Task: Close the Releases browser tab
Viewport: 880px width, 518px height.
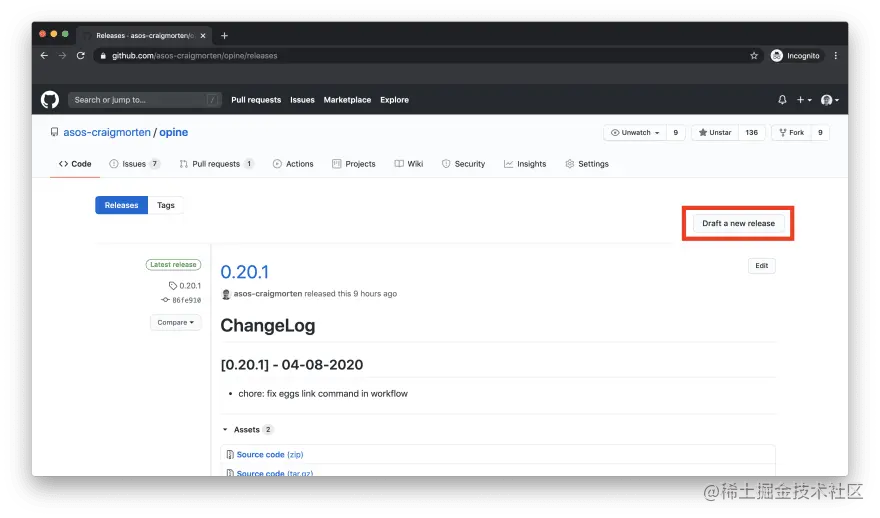Action: tap(203, 35)
